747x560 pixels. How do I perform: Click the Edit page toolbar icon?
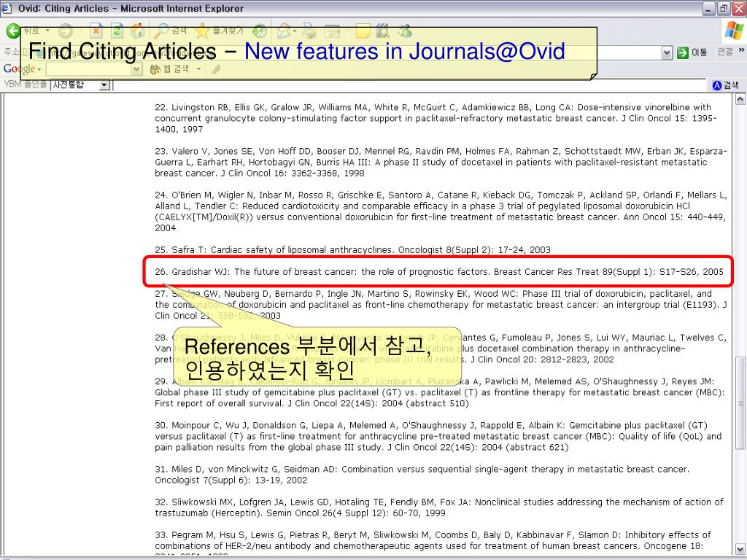click(333, 31)
